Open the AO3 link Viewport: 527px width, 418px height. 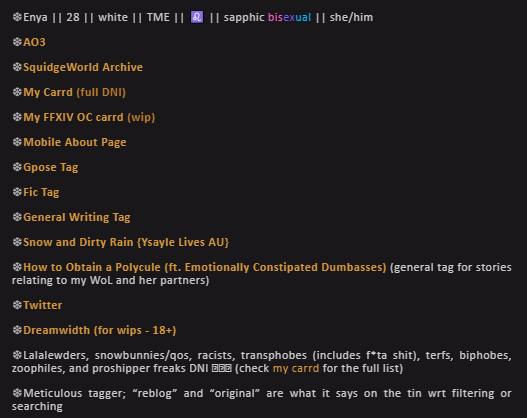point(34,42)
